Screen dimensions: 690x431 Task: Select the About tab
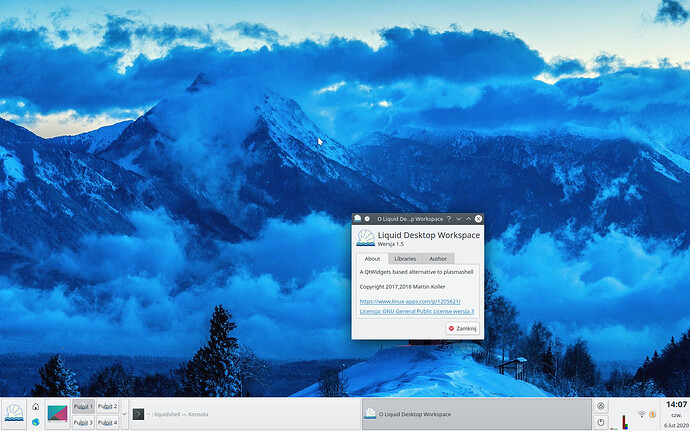click(372, 258)
